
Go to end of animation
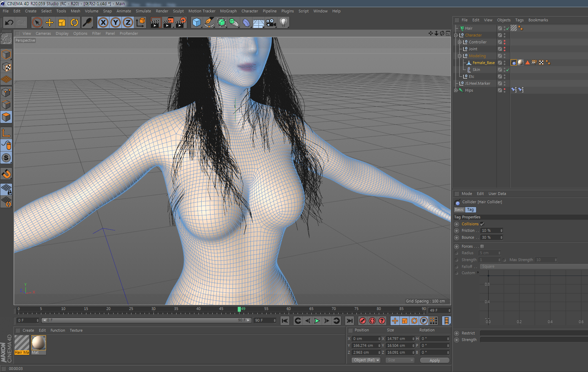(350, 321)
